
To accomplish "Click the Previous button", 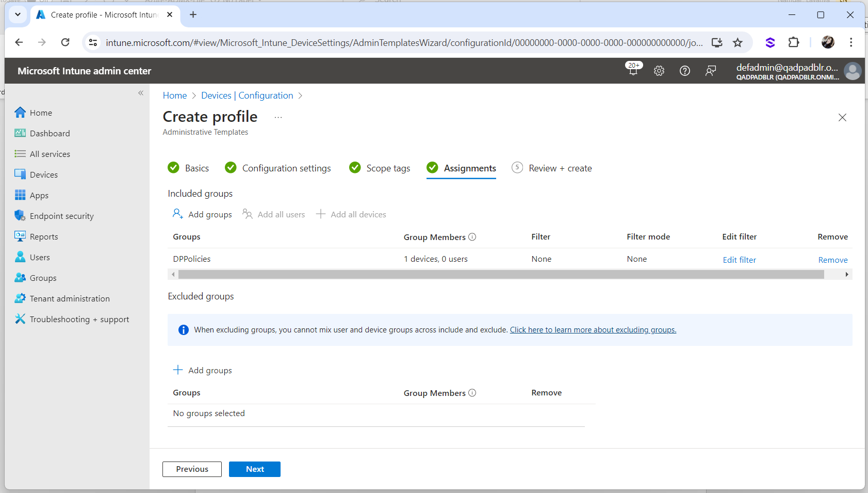I will pos(192,469).
